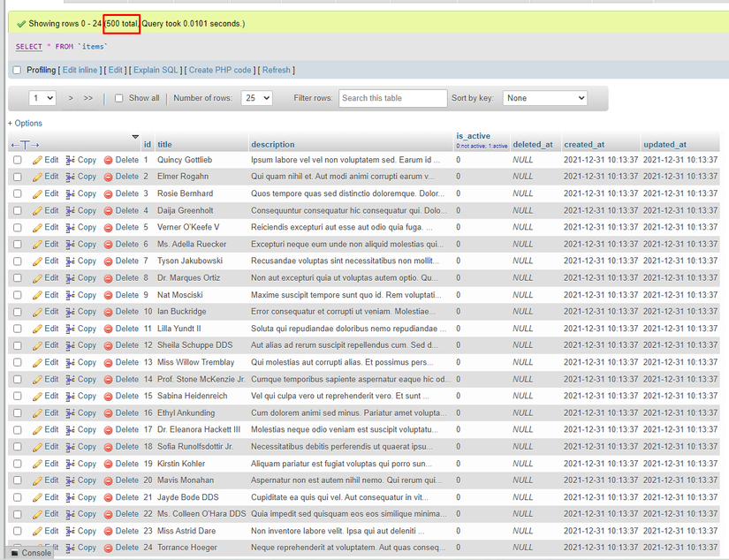Click the red Delete icon for Sofia Runolfsdottir Jr.
Viewport: 729px width, 560px height.
(109, 447)
